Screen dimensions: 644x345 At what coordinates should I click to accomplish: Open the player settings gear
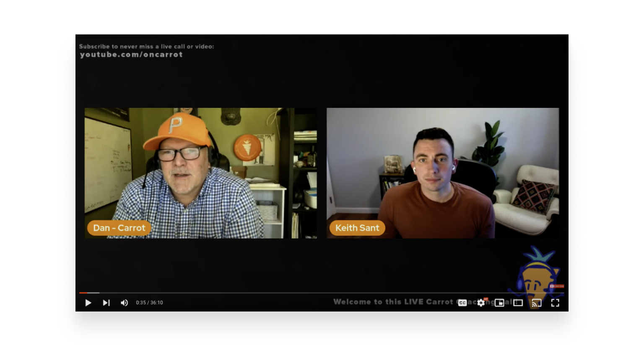[x=481, y=302]
